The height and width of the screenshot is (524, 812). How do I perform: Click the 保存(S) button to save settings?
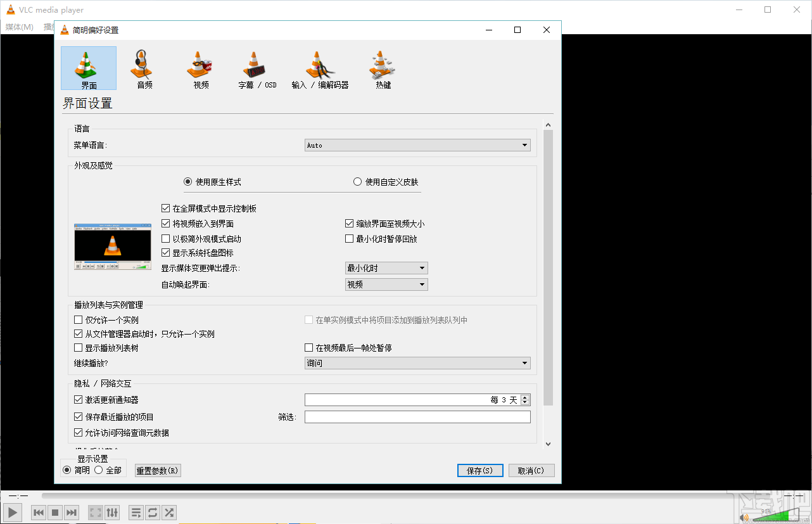tap(479, 470)
